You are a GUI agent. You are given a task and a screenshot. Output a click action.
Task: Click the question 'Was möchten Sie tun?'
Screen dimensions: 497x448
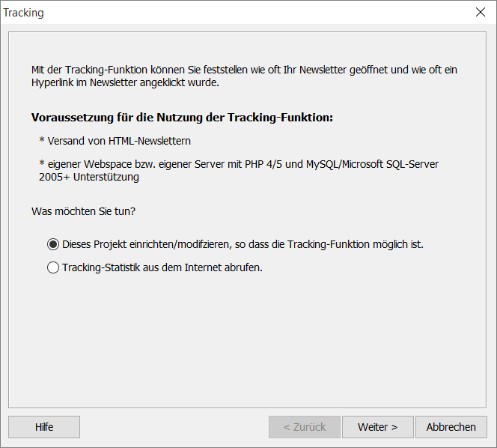pos(83,211)
